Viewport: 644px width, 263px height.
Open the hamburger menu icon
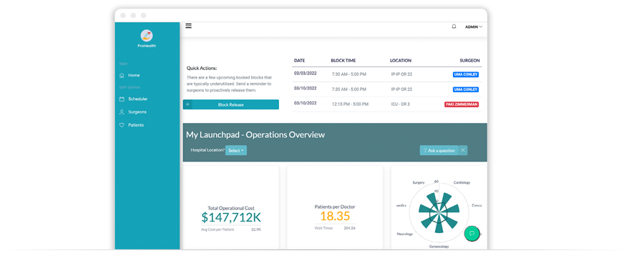(x=188, y=26)
